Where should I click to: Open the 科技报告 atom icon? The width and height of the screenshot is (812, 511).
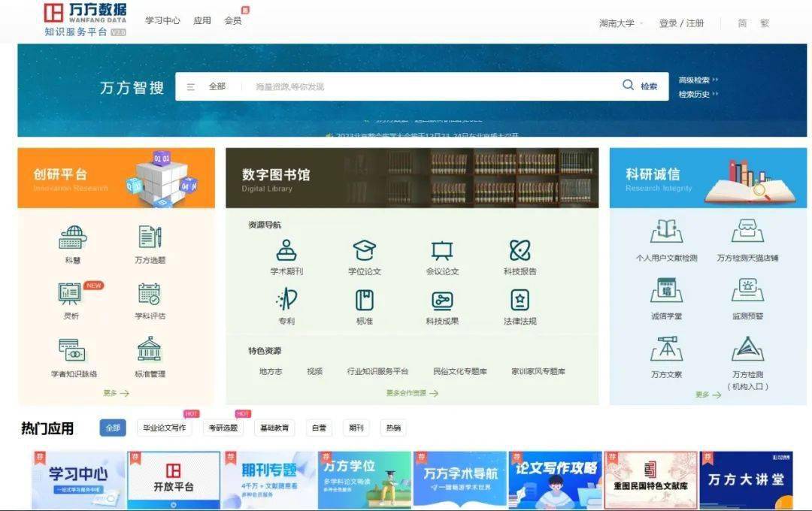pos(520,250)
